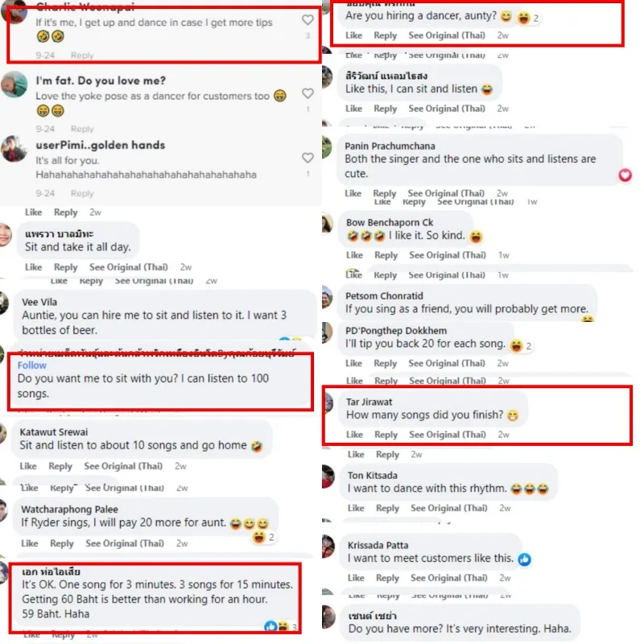644x644 pixels.
Task: Open Petsom Chonratid's profile picture
Action: pyautogui.click(x=327, y=297)
